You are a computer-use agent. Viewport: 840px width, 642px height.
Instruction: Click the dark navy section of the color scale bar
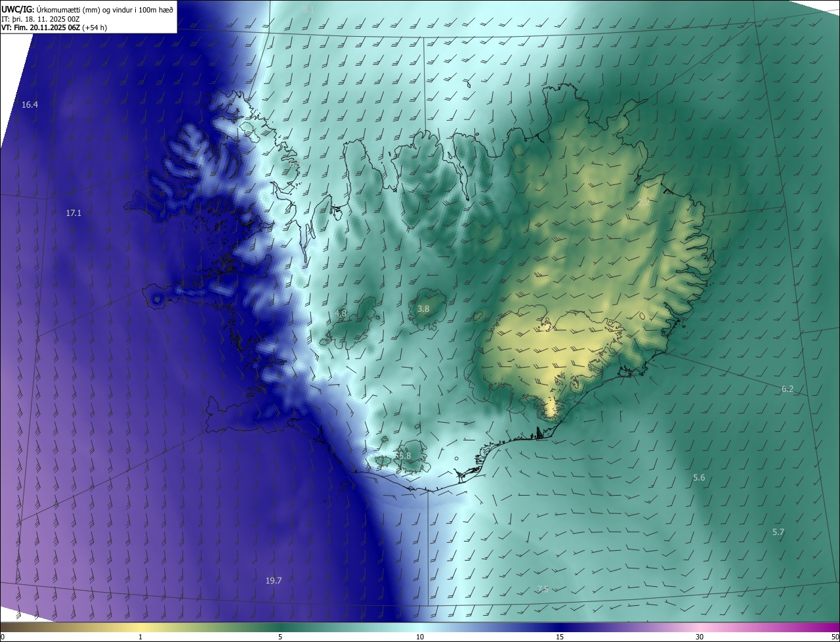pos(560,627)
